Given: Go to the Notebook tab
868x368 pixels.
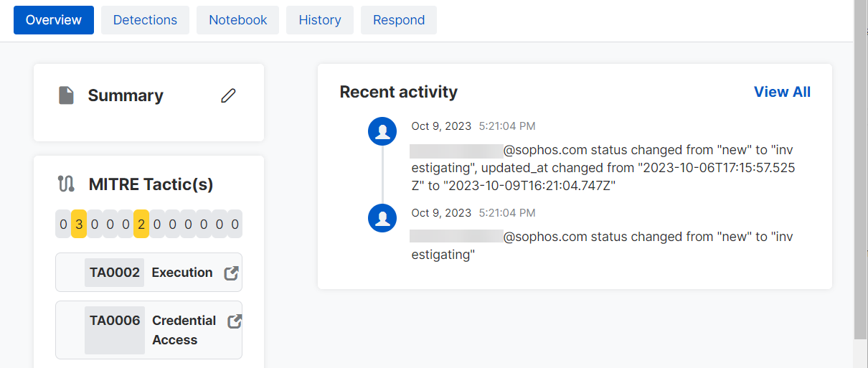Looking at the screenshot, I should tap(237, 20).
